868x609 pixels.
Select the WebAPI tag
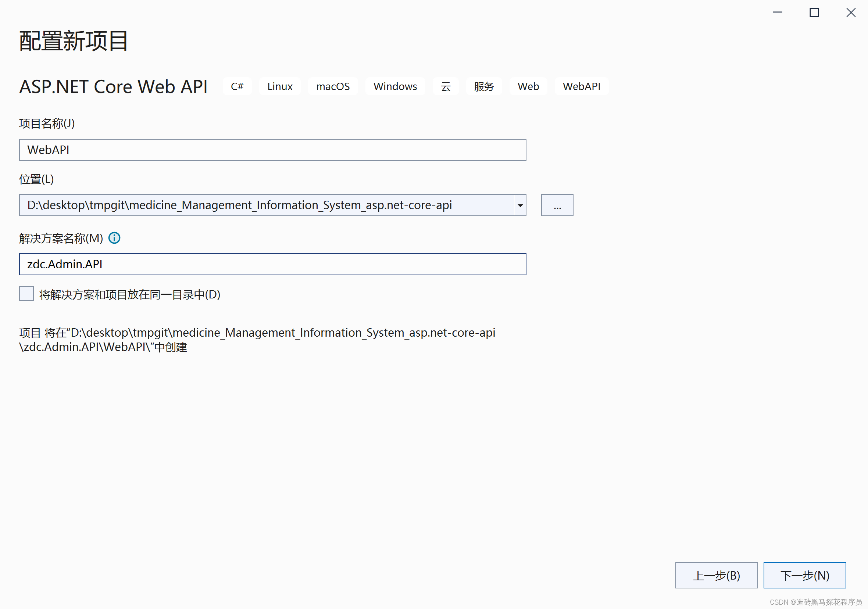coord(582,86)
